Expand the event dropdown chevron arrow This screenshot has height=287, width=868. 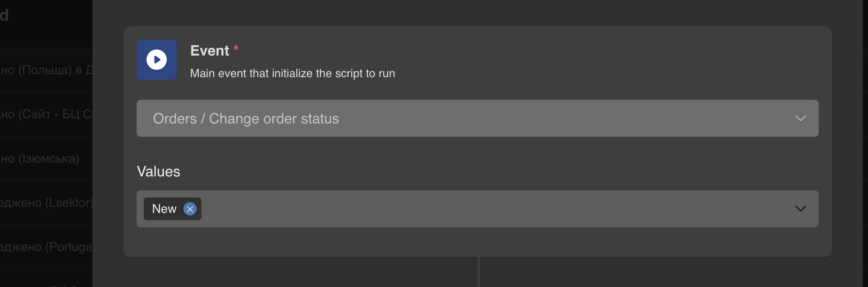800,118
